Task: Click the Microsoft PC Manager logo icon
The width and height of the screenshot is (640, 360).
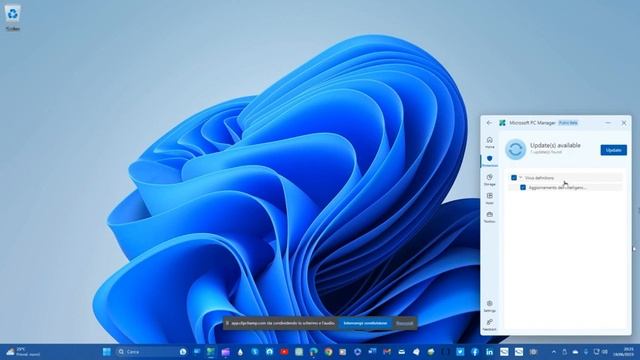Action: coord(502,122)
